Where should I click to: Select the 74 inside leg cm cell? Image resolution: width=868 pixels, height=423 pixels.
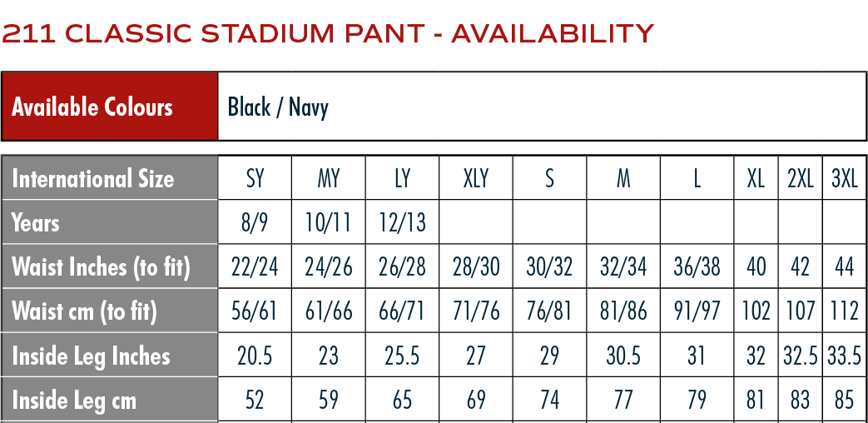click(x=549, y=401)
